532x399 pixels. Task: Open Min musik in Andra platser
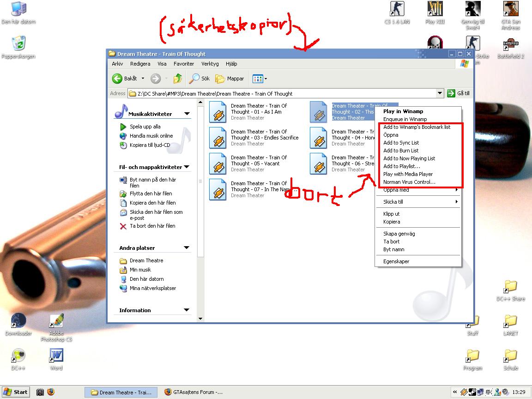(140, 270)
